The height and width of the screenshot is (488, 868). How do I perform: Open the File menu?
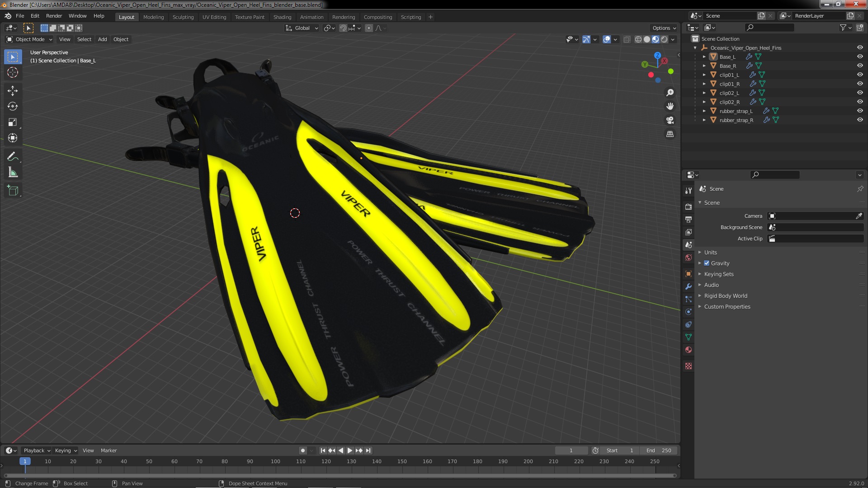point(20,16)
